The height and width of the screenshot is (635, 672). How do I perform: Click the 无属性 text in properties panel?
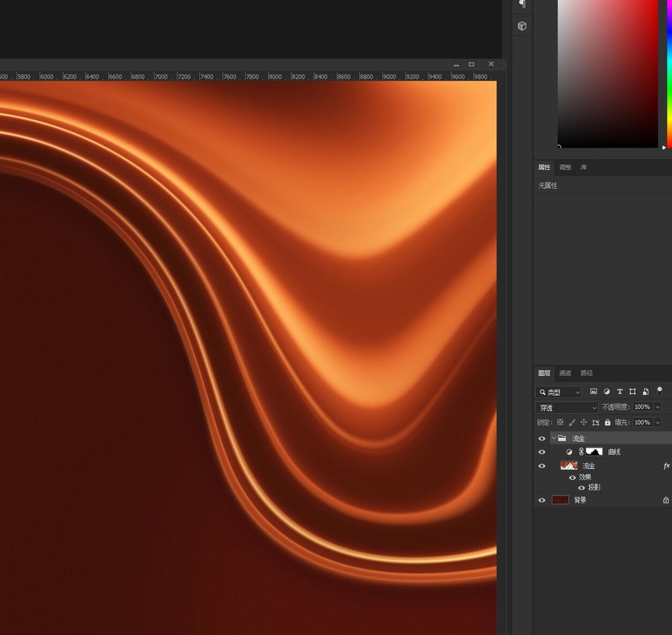coord(548,185)
